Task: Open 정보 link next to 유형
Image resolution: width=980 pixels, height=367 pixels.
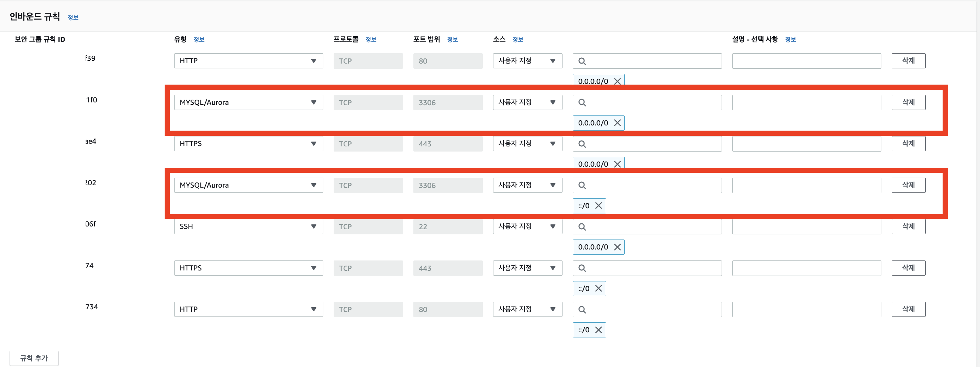Action: (199, 40)
